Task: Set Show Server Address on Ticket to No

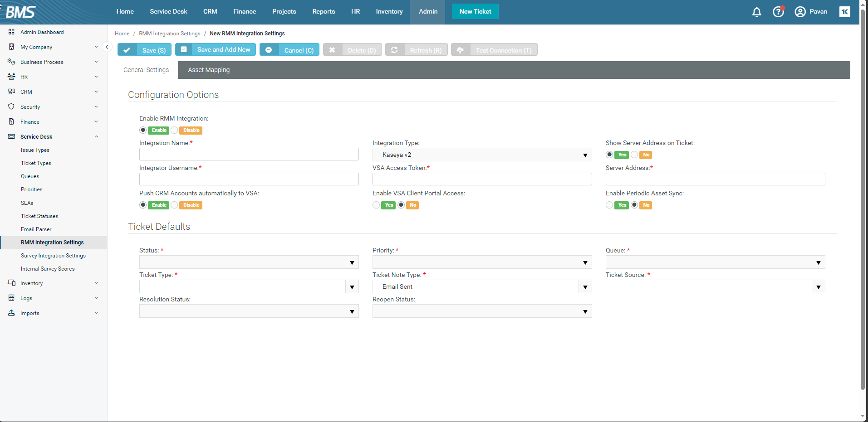Action: [634, 155]
